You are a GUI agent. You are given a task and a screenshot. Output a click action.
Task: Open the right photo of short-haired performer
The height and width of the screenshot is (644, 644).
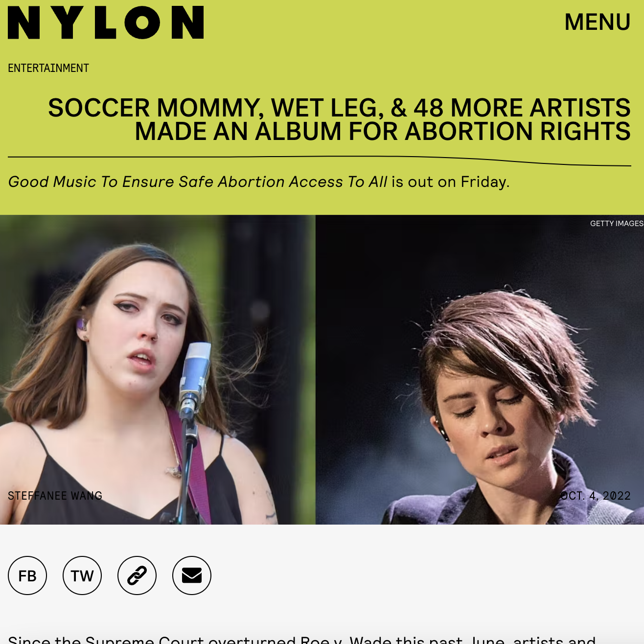click(x=480, y=370)
